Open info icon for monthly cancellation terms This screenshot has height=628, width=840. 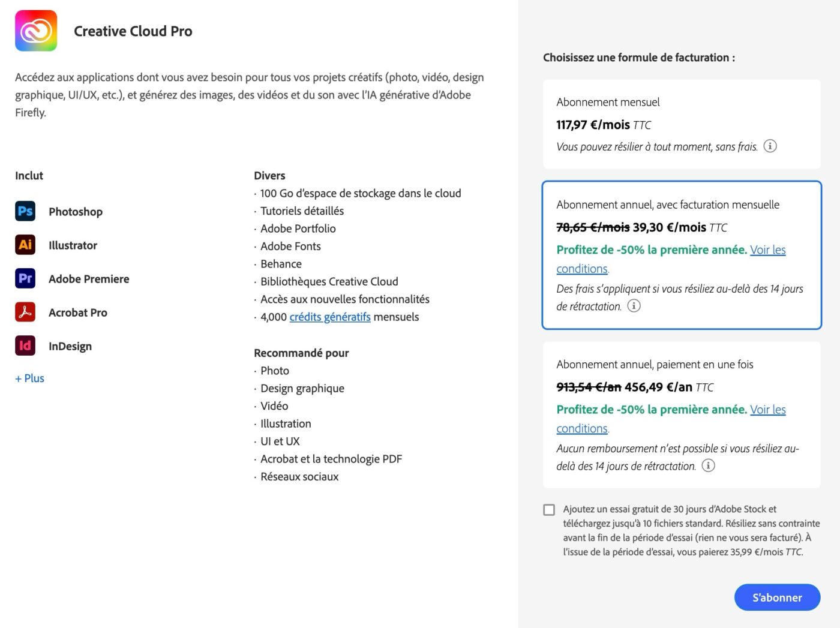[x=770, y=146]
